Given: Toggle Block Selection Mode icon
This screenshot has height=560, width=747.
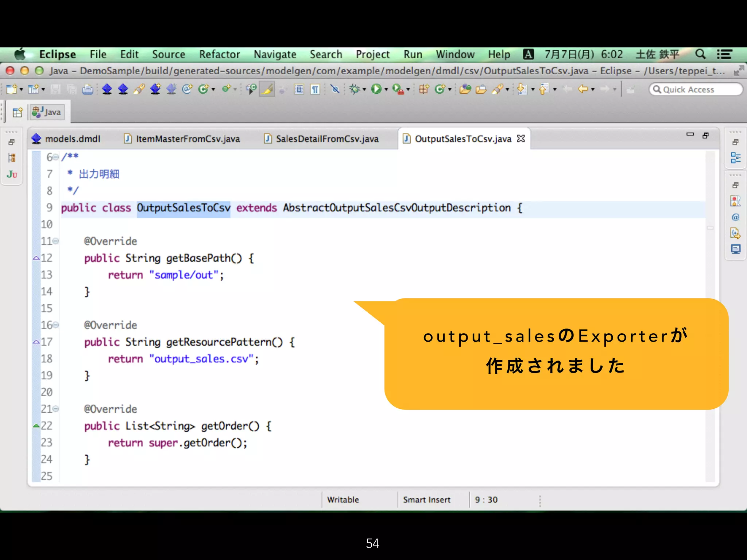Looking at the screenshot, I should point(299,89).
